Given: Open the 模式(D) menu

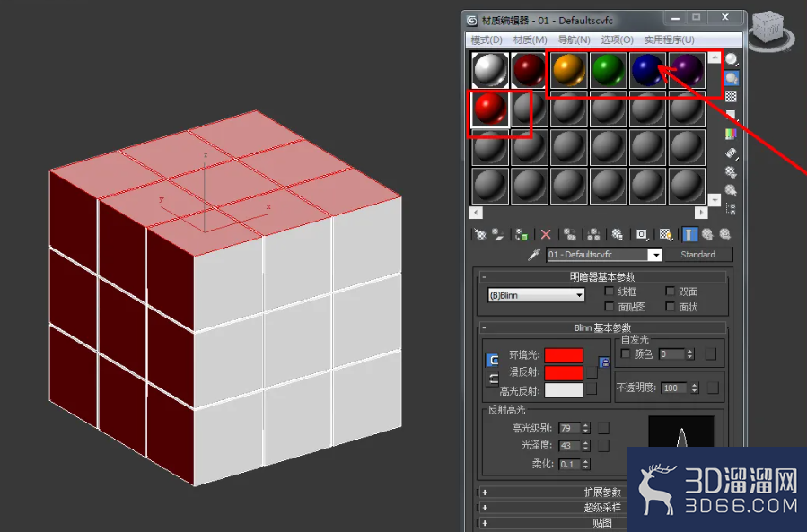Looking at the screenshot, I should pyautogui.click(x=487, y=39).
